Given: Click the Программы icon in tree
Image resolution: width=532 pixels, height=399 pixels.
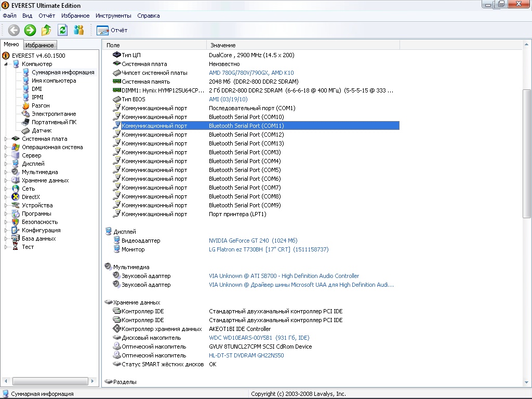Looking at the screenshot, I should tap(16, 214).
